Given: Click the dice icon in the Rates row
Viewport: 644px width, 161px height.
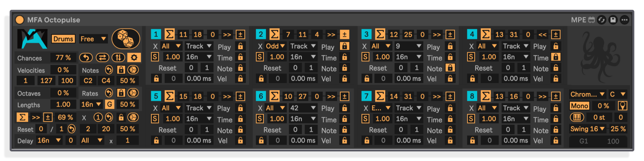Looking at the screenshot, I should (133, 93).
